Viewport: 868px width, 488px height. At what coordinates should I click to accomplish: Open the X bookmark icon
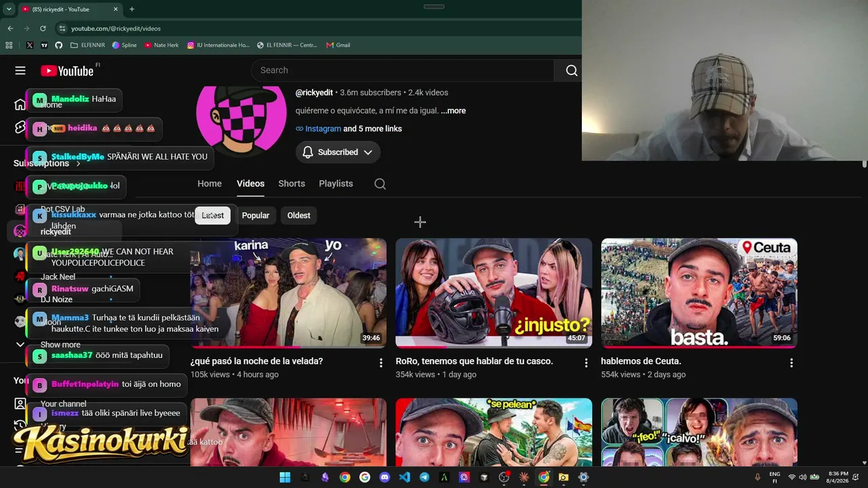click(x=30, y=45)
